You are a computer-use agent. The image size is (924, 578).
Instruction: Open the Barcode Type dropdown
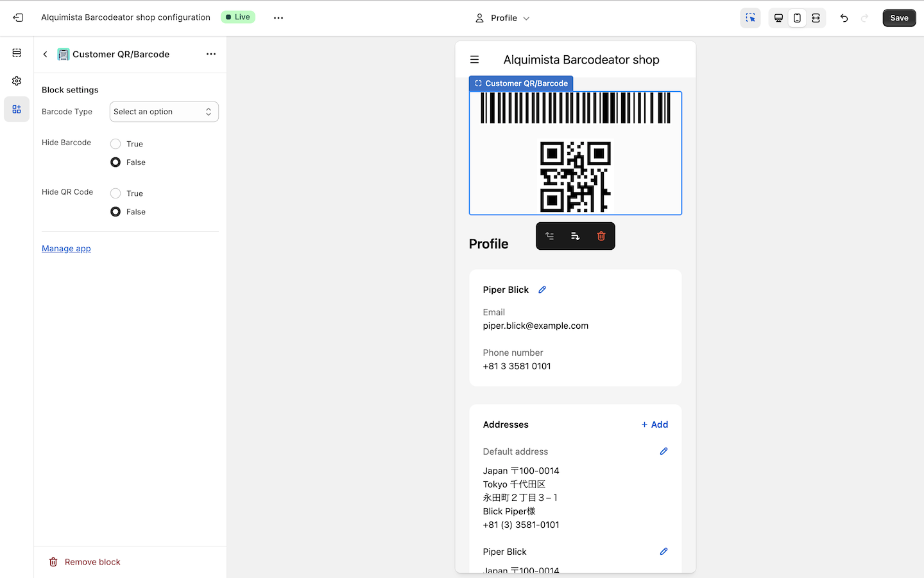(164, 112)
